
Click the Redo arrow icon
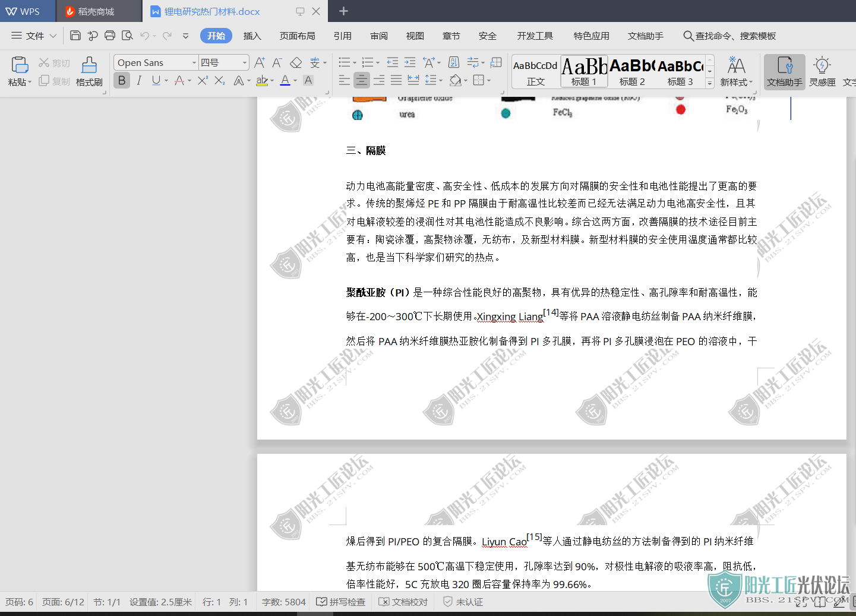[x=167, y=36]
